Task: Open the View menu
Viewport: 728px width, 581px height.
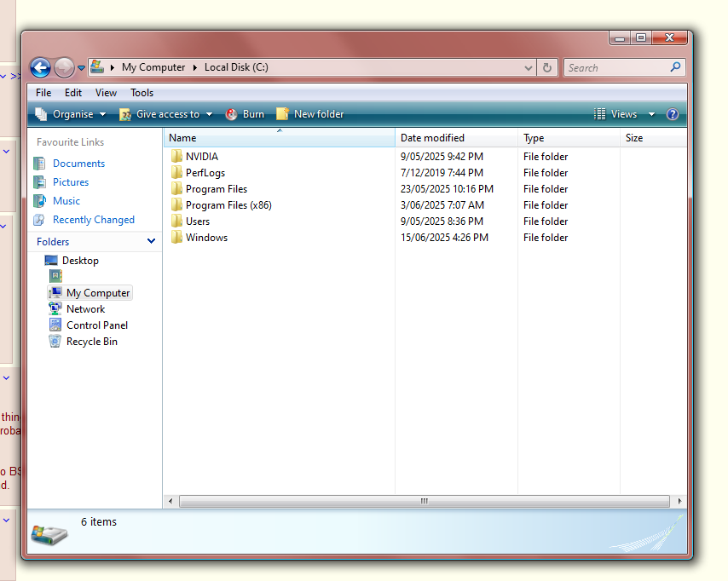Action: pos(106,93)
